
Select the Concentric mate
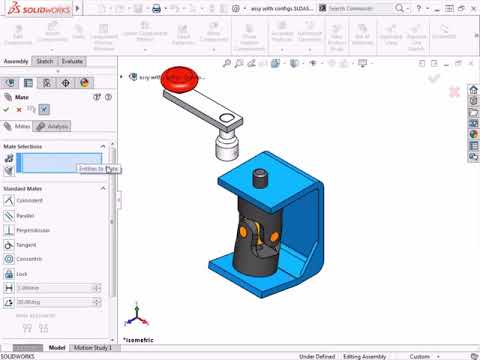coord(23,259)
